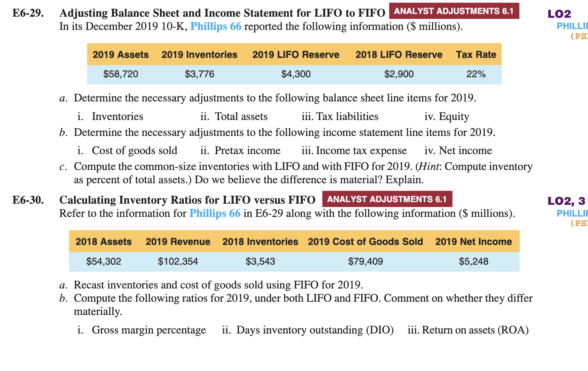Click the $79,409 cost of goods sold value

[365, 261]
